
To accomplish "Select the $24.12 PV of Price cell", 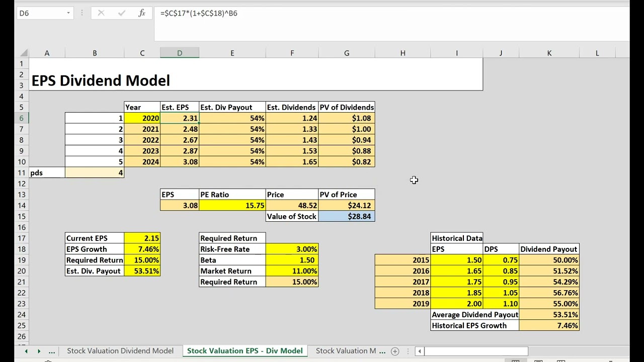I will tap(347, 206).
